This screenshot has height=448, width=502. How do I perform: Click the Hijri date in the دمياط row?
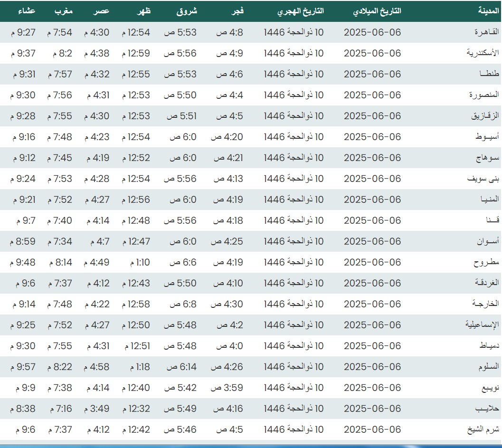pos(294,346)
